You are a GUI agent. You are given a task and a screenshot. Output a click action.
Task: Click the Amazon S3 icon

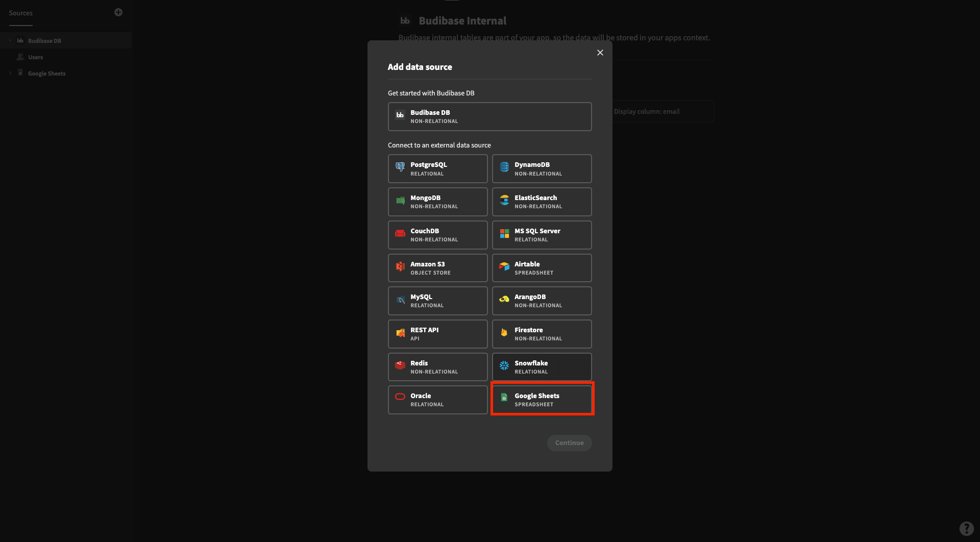click(x=400, y=266)
